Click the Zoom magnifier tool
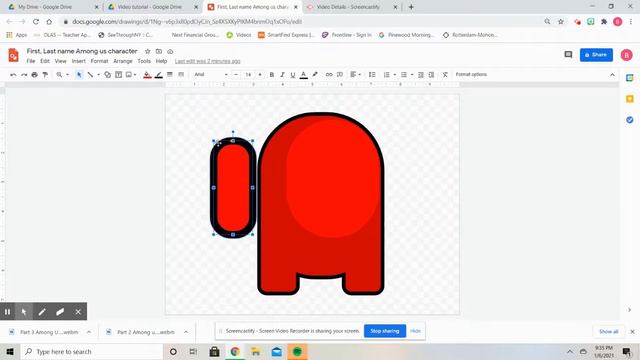The height and width of the screenshot is (360, 640). pos(60,75)
